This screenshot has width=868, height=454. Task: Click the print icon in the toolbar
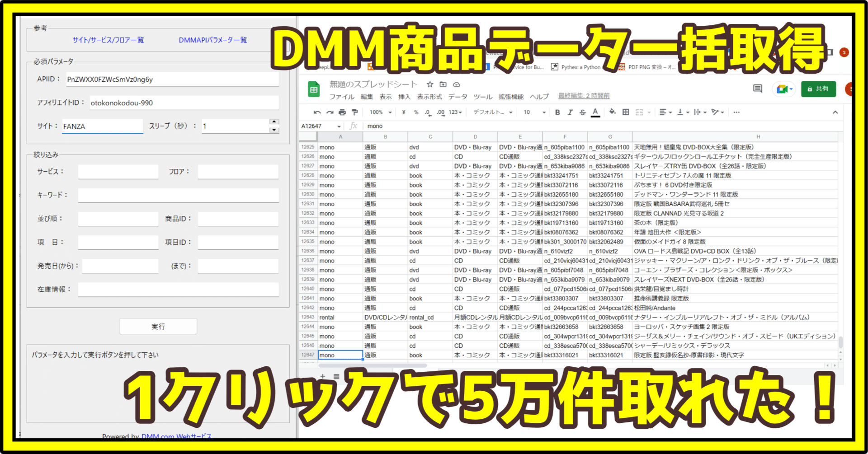tap(343, 112)
